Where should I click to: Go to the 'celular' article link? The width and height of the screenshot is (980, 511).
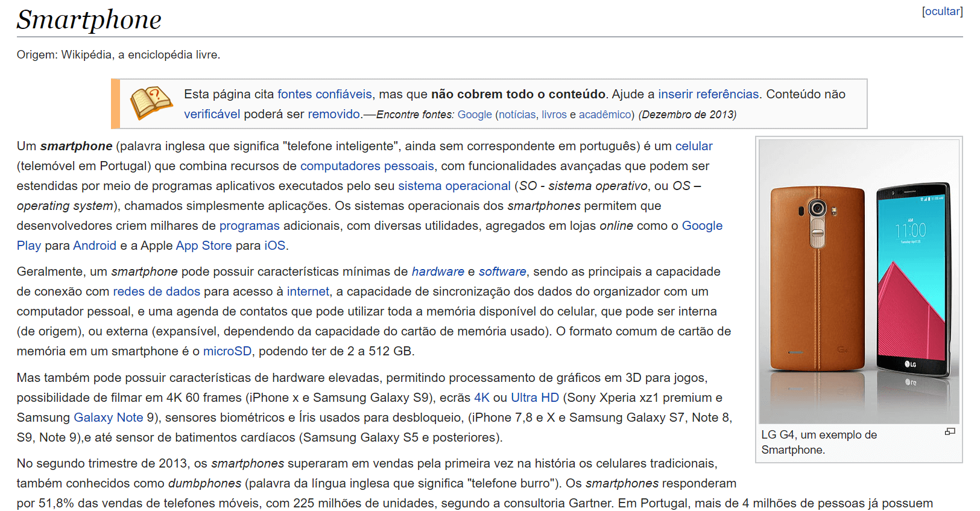click(694, 146)
